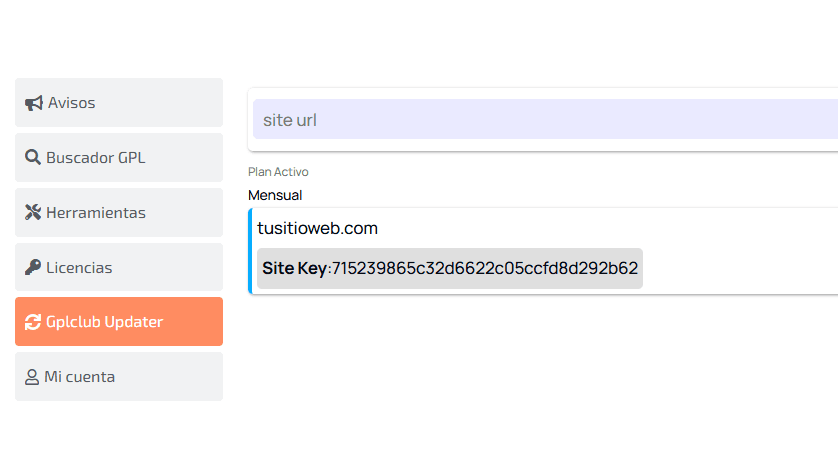The height and width of the screenshot is (456, 838).
Task: Click the user icon beside Mi cuenta
Action: pyautogui.click(x=32, y=377)
